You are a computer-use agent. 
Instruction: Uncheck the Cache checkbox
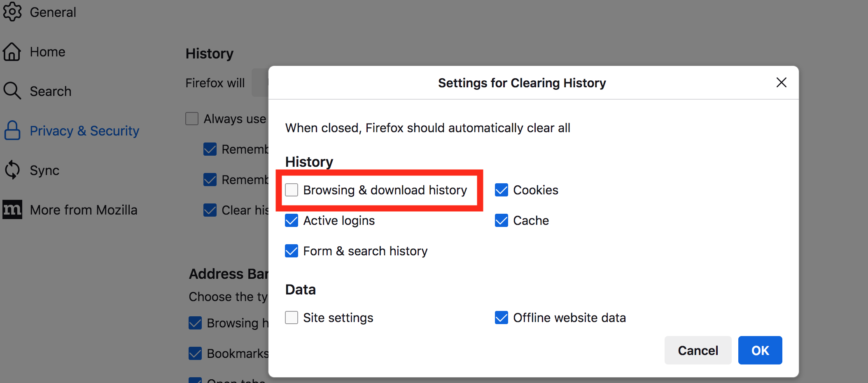502,220
